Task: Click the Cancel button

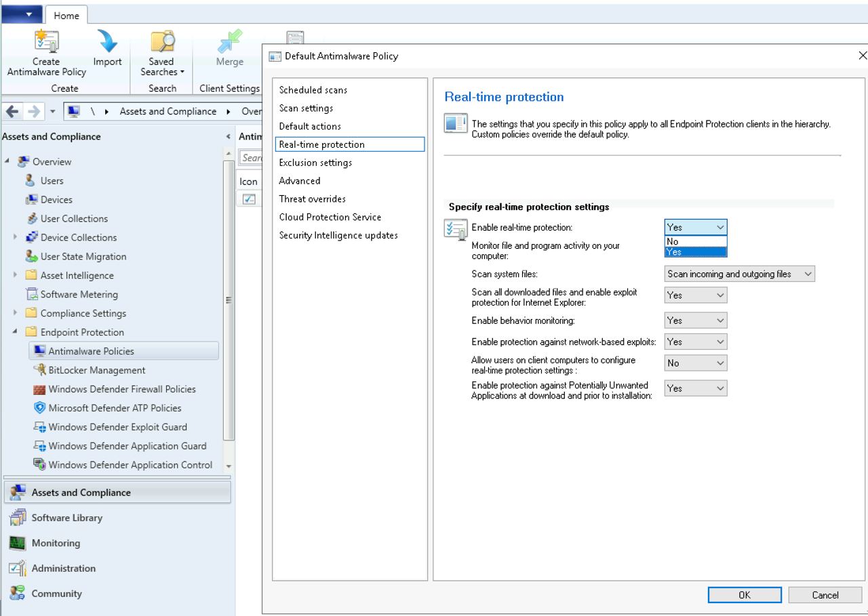Action: 825,595
